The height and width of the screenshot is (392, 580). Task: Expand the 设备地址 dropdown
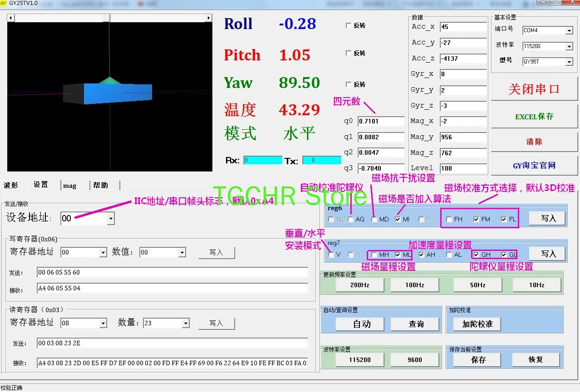pos(111,219)
